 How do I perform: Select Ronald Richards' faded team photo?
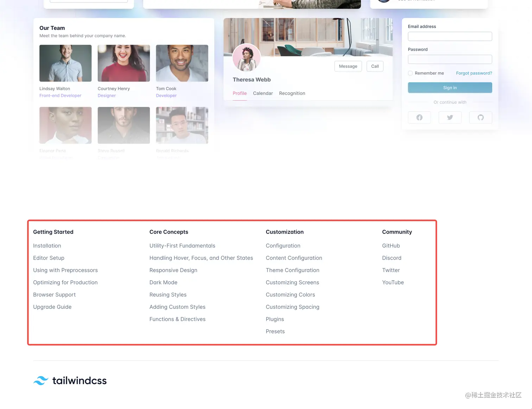[x=182, y=125]
